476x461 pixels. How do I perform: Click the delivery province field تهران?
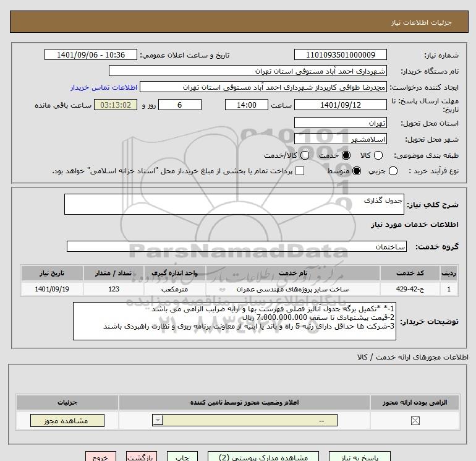[340, 123]
